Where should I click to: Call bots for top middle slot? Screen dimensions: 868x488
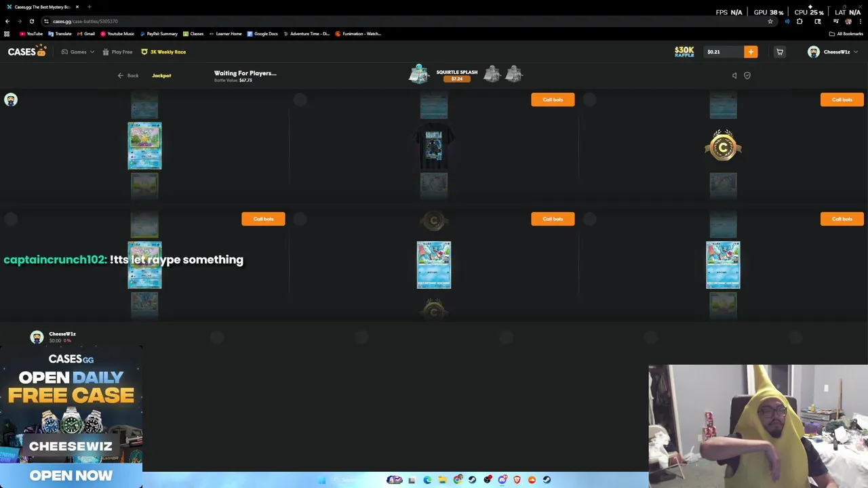[x=553, y=100]
